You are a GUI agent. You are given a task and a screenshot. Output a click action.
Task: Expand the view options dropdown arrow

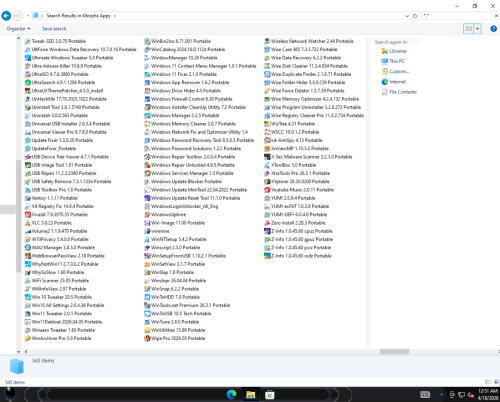click(x=477, y=29)
